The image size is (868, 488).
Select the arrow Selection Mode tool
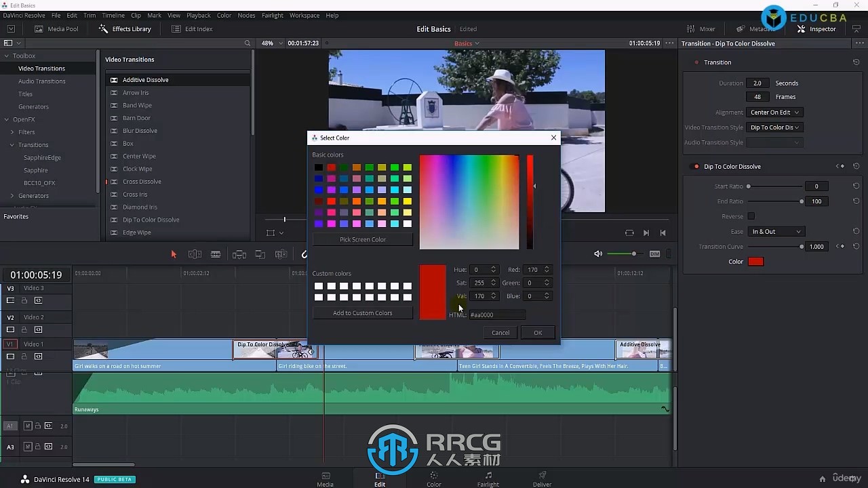click(174, 254)
